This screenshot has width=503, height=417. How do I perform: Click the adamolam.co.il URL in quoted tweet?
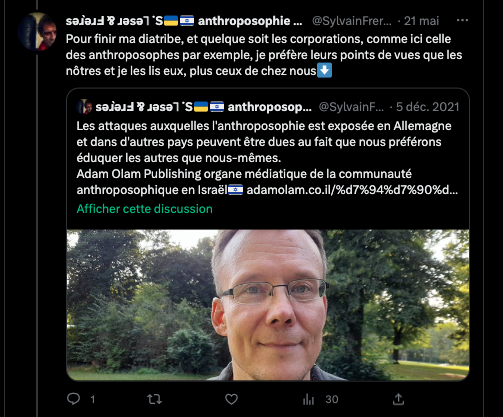click(352, 190)
